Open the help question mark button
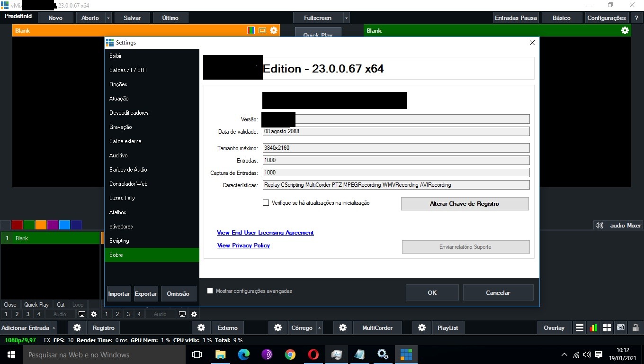The height and width of the screenshot is (364, 644). [636, 18]
